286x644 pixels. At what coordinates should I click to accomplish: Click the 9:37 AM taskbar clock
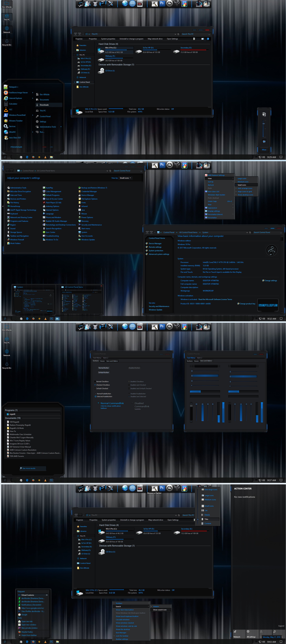[271, 480]
